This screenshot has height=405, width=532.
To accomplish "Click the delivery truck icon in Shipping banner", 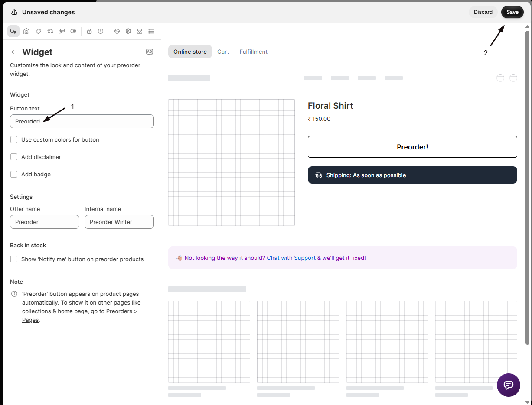I will coord(319,175).
